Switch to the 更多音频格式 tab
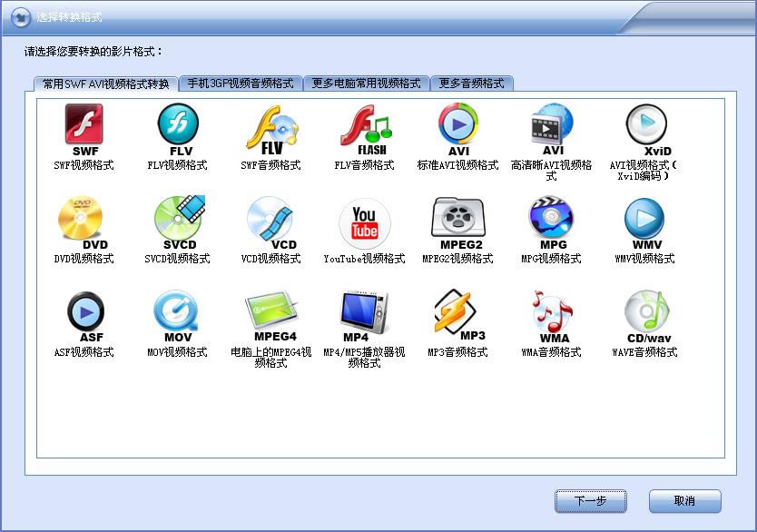 click(471, 84)
